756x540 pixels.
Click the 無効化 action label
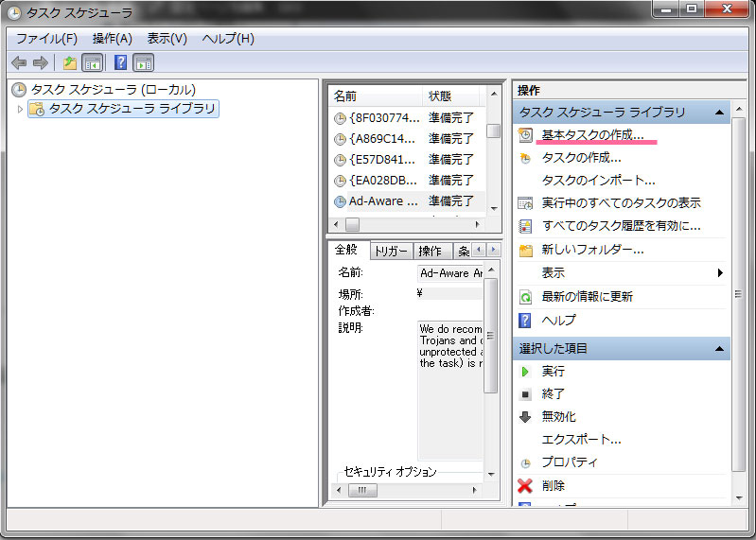[559, 417]
